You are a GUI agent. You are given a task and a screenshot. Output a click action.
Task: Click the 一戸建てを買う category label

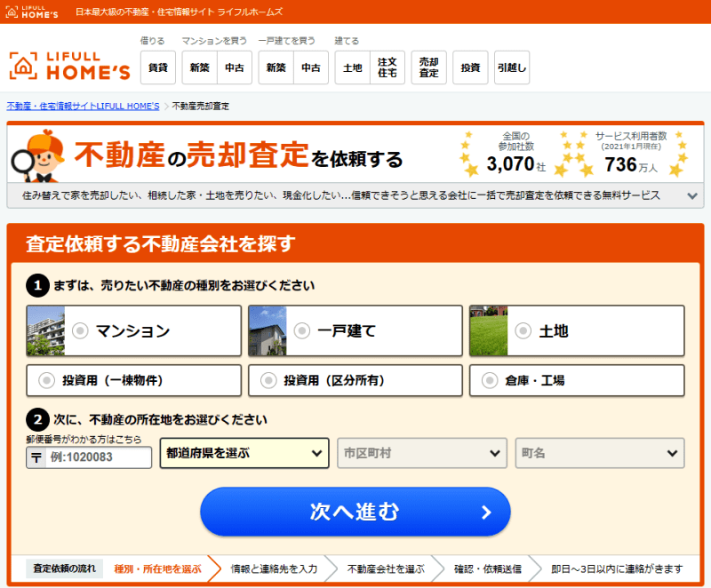pyautogui.click(x=286, y=41)
